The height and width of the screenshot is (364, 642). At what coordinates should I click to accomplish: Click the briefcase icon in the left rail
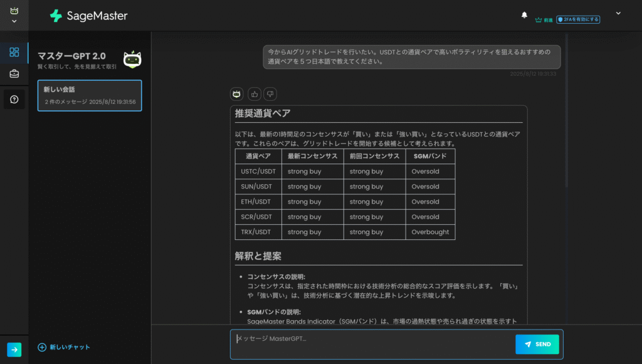pyautogui.click(x=14, y=74)
